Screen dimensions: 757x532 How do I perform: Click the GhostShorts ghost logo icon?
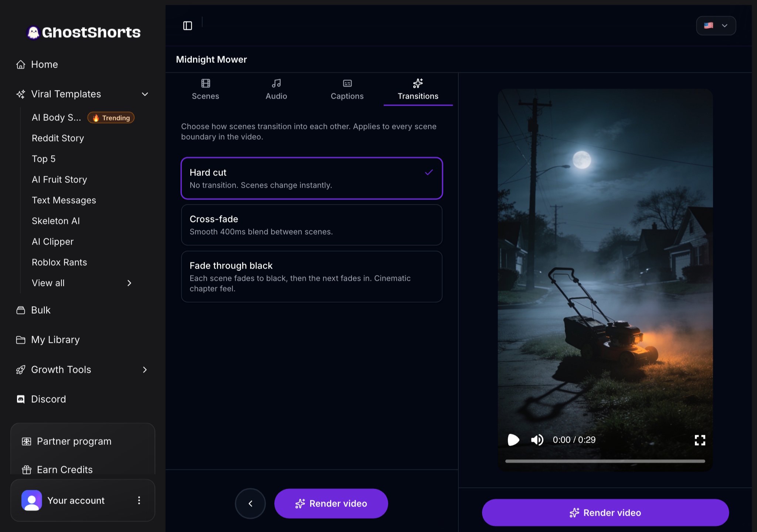click(33, 33)
